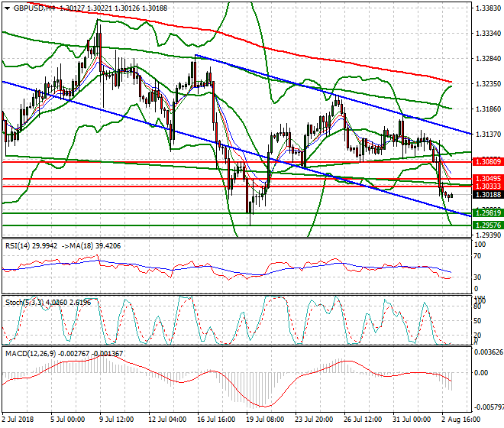Click the 26 Jul 12:00 time label
This screenshot has height=428, width=504.
(x=363, y=420)
